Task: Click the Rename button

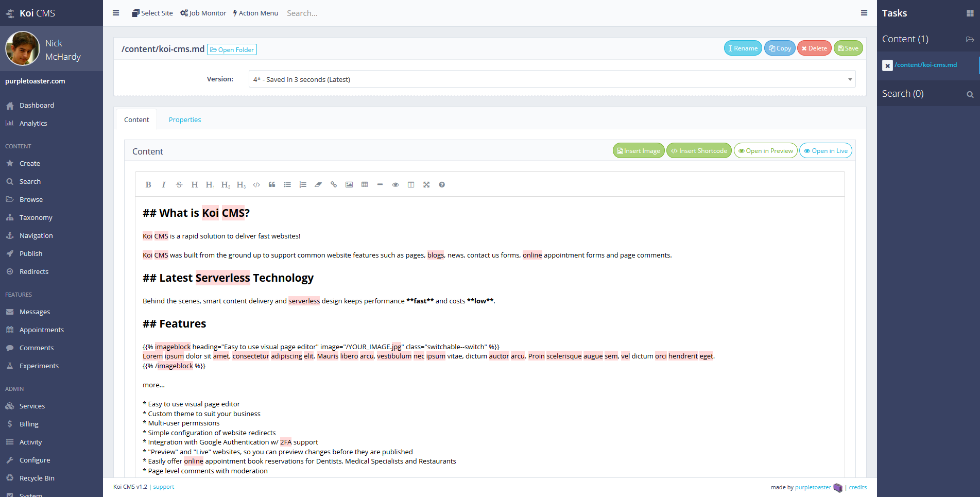Action: [x=743, y=48]
